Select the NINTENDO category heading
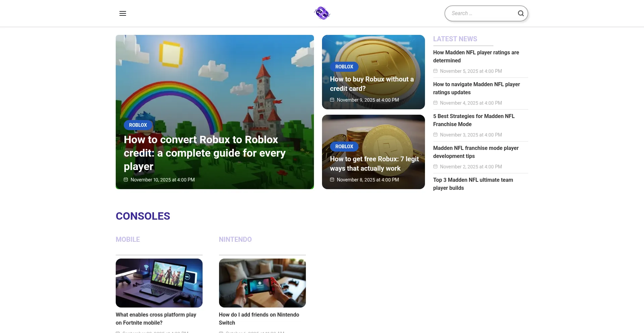The width and height of the screenshot is (644, 333). click(235, 239)
